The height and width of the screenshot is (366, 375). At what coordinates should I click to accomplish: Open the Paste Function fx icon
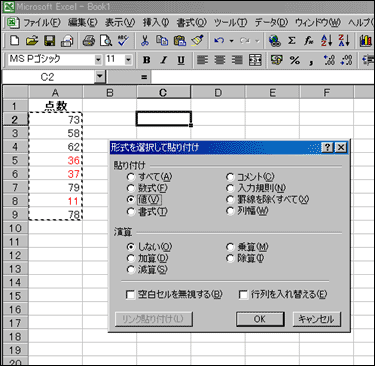[x=309, y=41]
